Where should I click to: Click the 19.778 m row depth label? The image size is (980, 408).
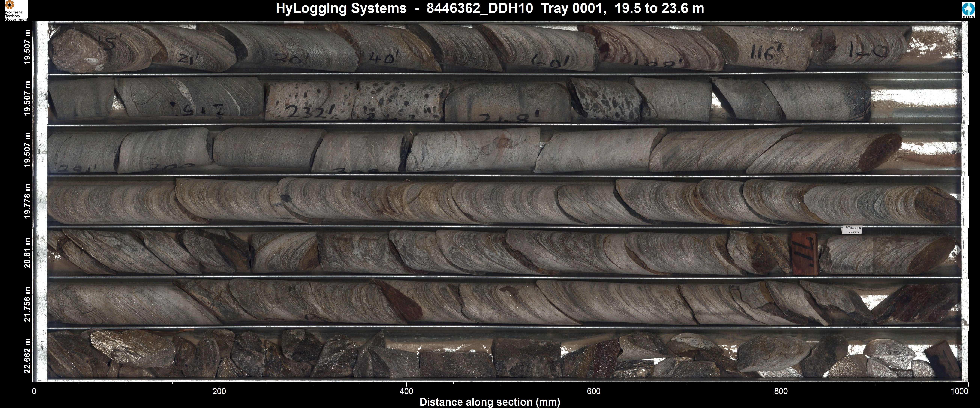coord(27,201)
